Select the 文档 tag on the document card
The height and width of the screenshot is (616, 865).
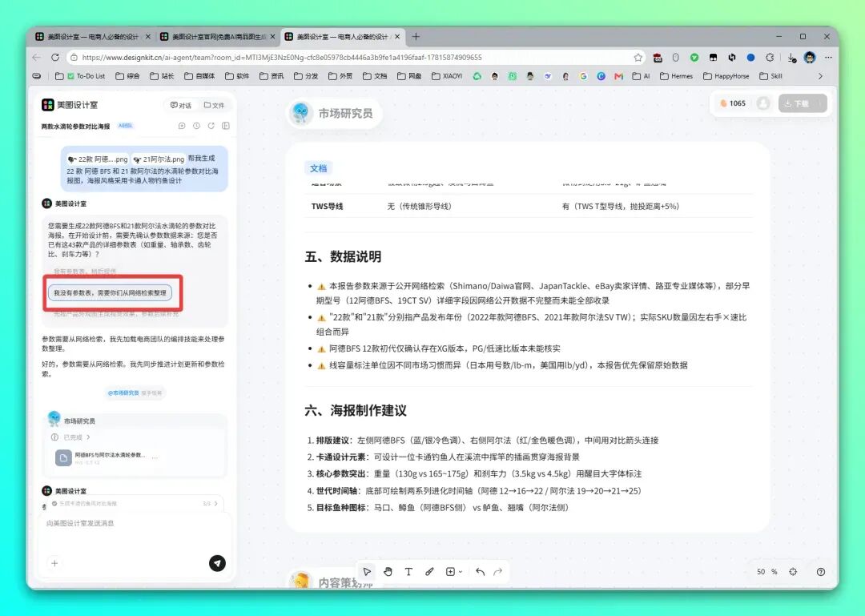pos(318,168)
